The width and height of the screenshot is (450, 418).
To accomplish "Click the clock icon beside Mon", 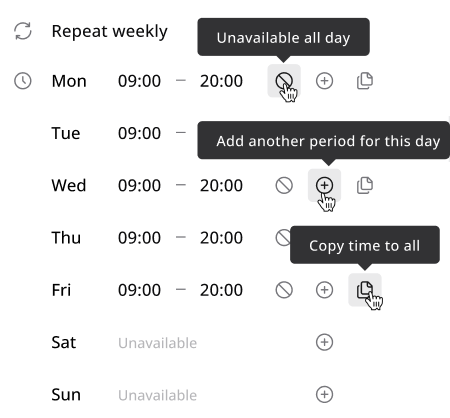I will (x=23, y=81).
